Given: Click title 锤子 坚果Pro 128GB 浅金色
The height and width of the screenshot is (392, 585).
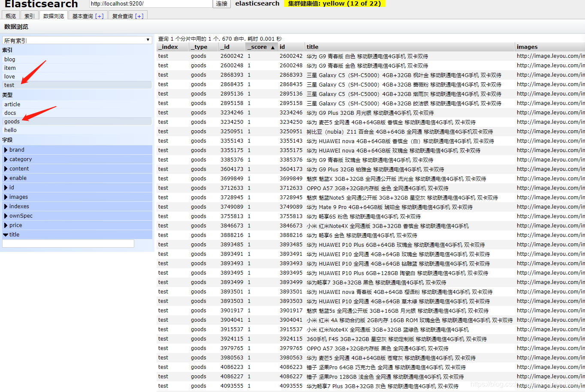Looking at the screenshot, I should 385,377.
